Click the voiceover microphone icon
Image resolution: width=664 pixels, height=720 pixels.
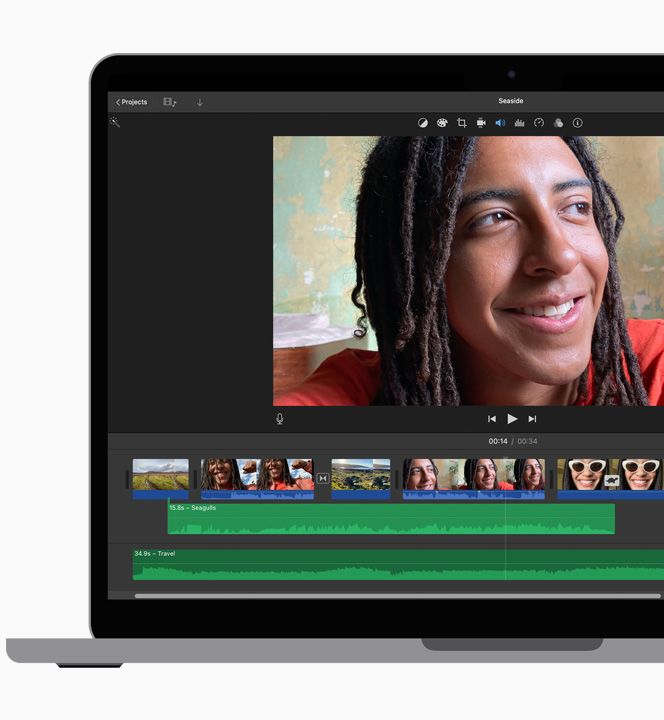(279, 419)
